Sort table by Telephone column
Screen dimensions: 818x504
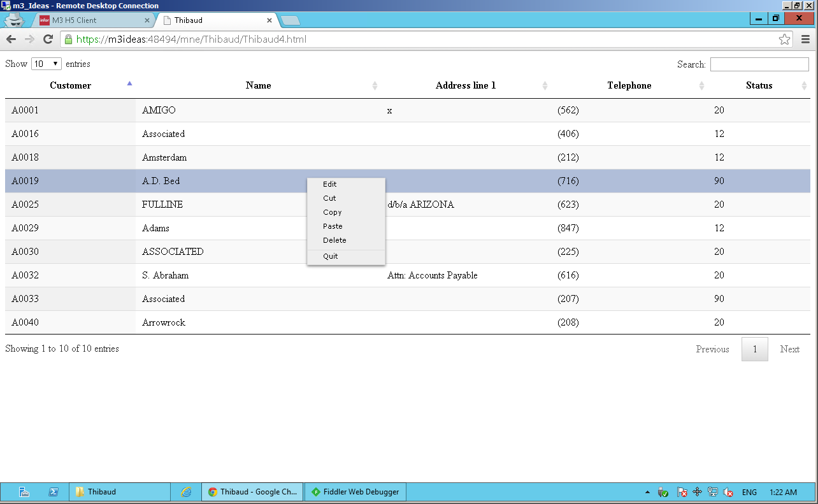[x=629, y=85]
